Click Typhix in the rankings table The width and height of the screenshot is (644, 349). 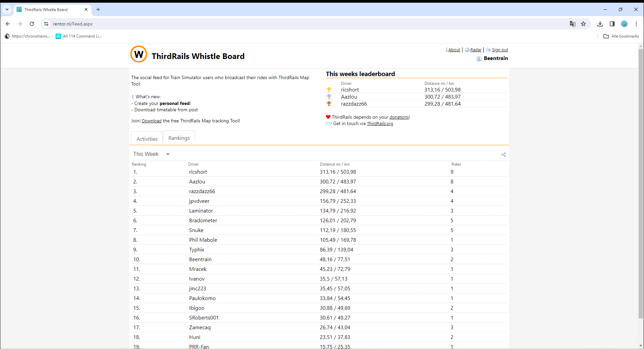[197, 250]
